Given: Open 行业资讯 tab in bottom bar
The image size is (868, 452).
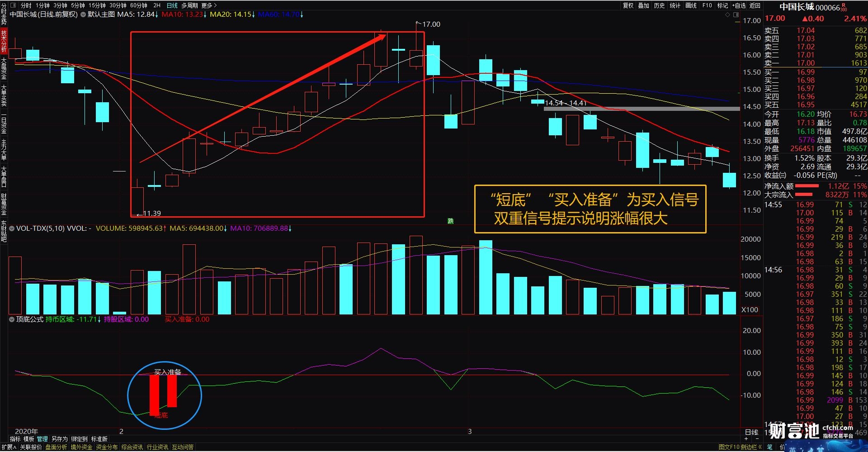Looking at the screenshot, I should click(157, 447).
